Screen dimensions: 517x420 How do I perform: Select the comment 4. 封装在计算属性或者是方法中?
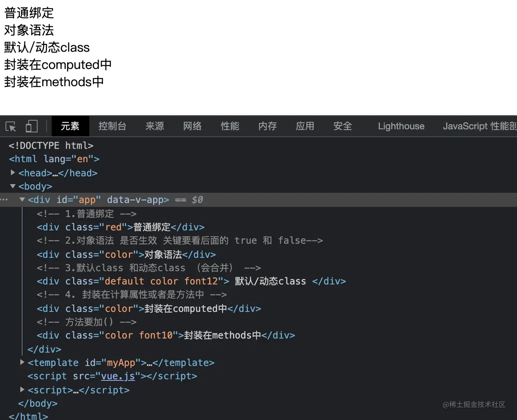click(132, 295)
